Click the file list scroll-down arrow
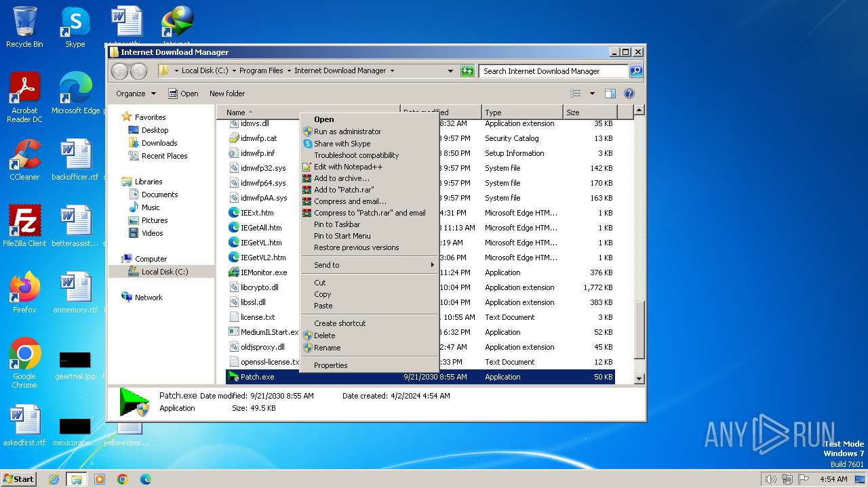This screenshot has width=868, height=488. click(639, 379)
